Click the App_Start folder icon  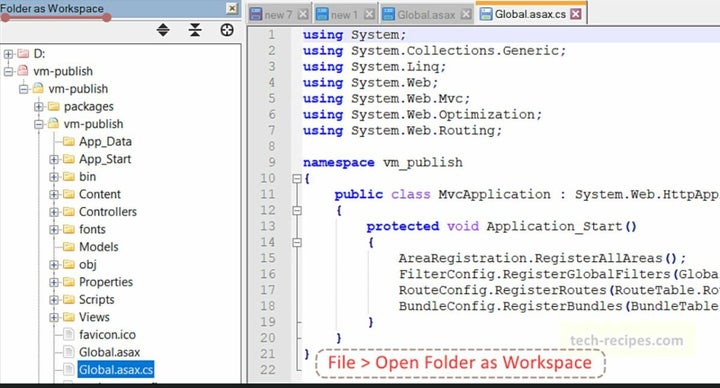pyautogui.click(x=68, y=159)
